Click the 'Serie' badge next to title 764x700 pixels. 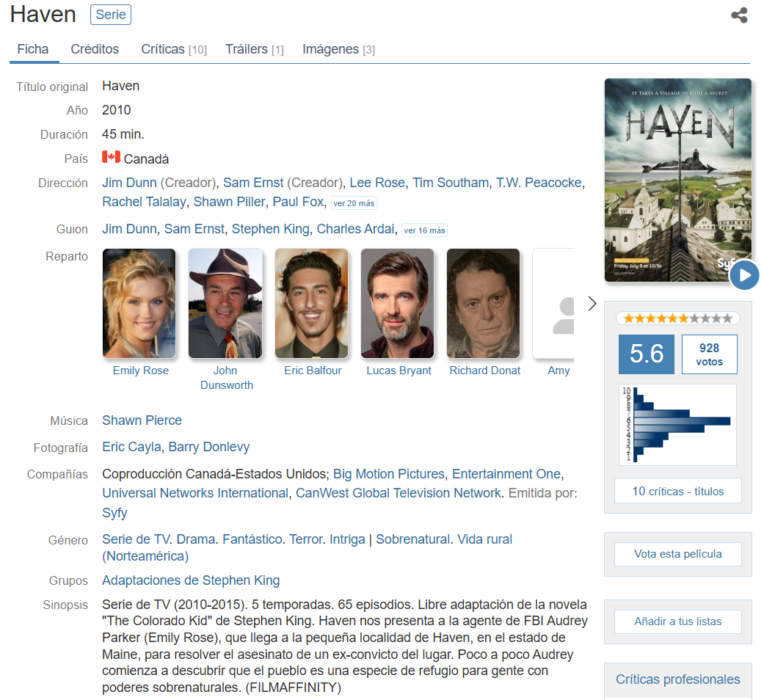[111, 15]
